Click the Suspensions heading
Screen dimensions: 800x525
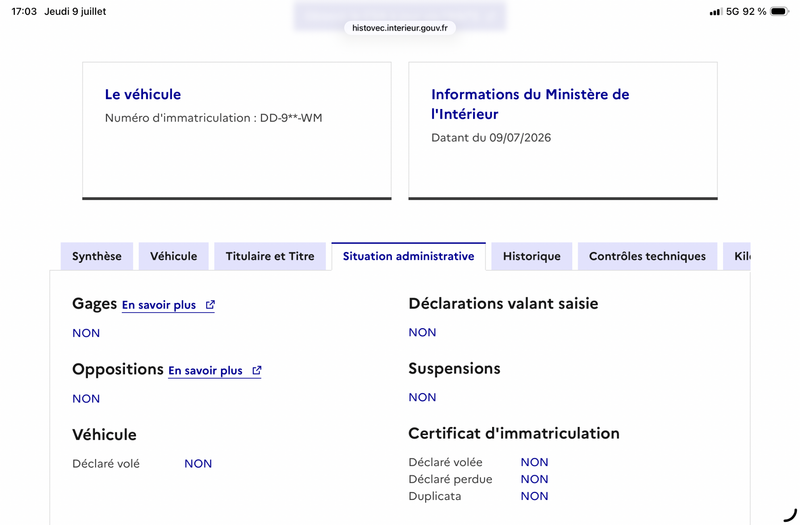coord(454,369)
